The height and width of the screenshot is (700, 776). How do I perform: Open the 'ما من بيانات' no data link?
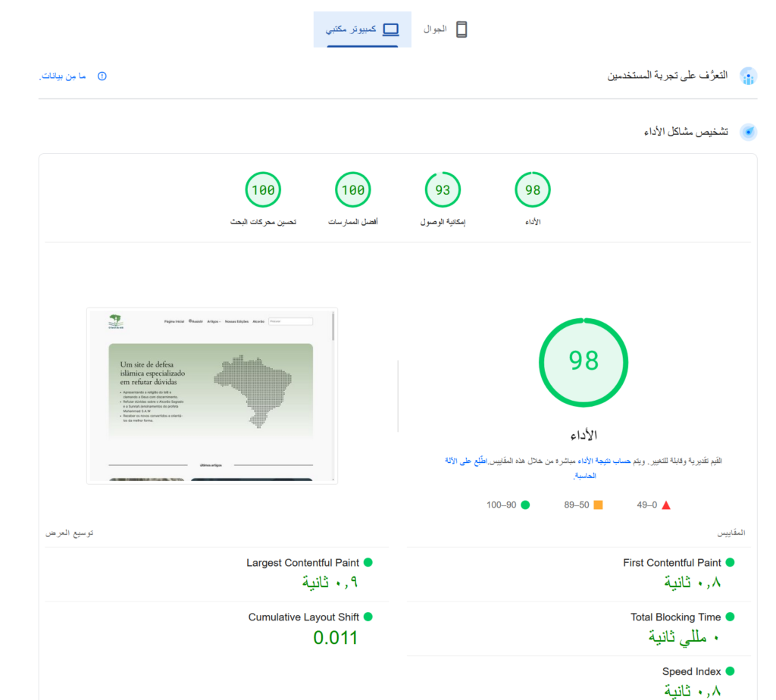63,77
